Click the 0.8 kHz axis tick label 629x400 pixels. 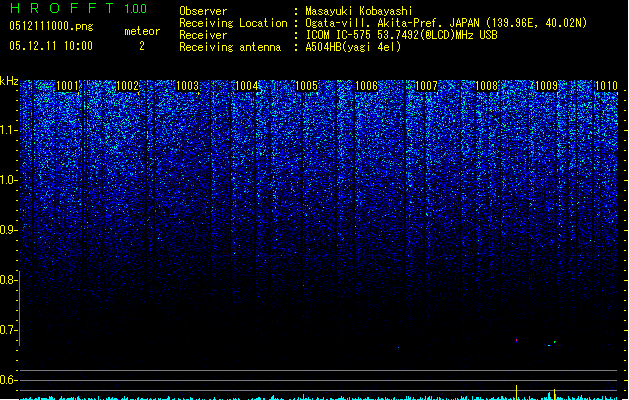coord(8,280)
